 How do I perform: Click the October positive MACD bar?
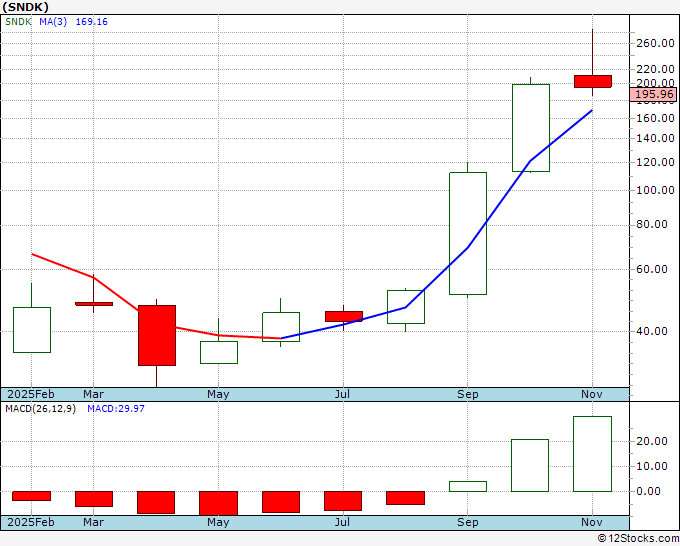coord(530,465)
